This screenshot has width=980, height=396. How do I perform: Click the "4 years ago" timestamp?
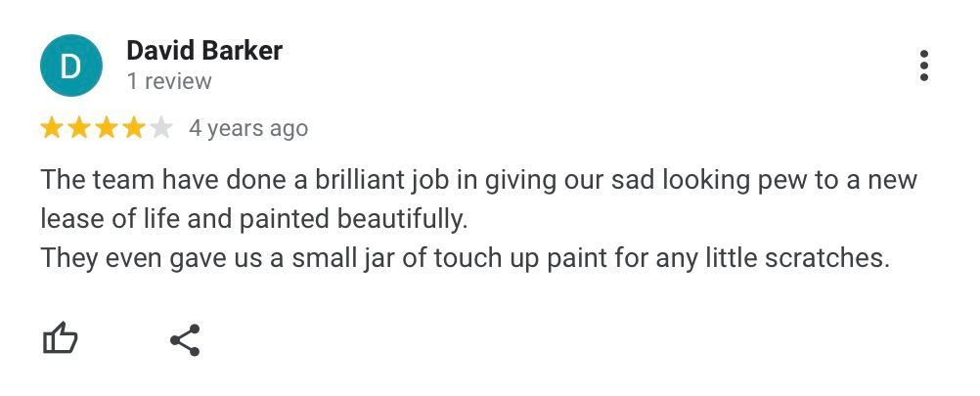point(248,128)
